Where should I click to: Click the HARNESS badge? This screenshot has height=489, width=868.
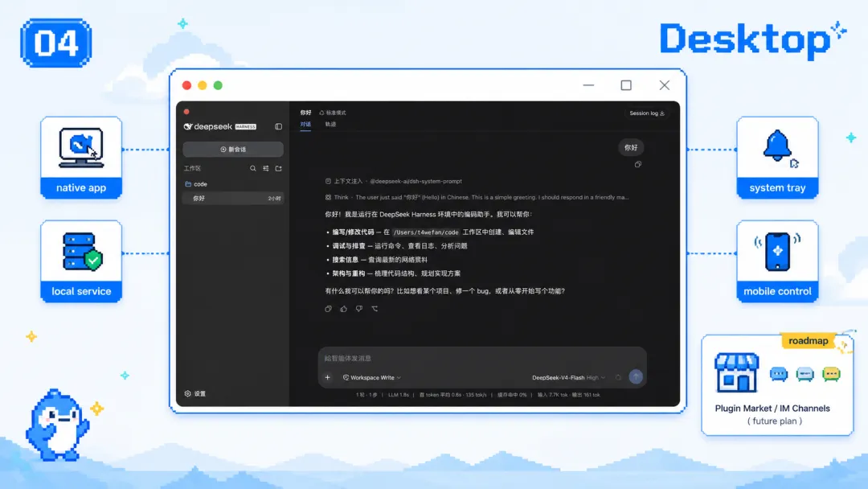(x=245, y=127)
